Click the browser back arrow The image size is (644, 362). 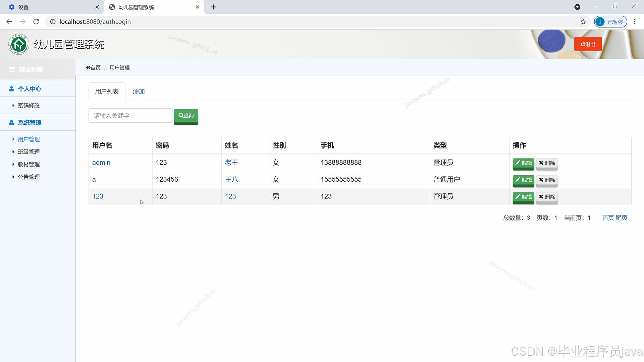(x=9, y=22)
